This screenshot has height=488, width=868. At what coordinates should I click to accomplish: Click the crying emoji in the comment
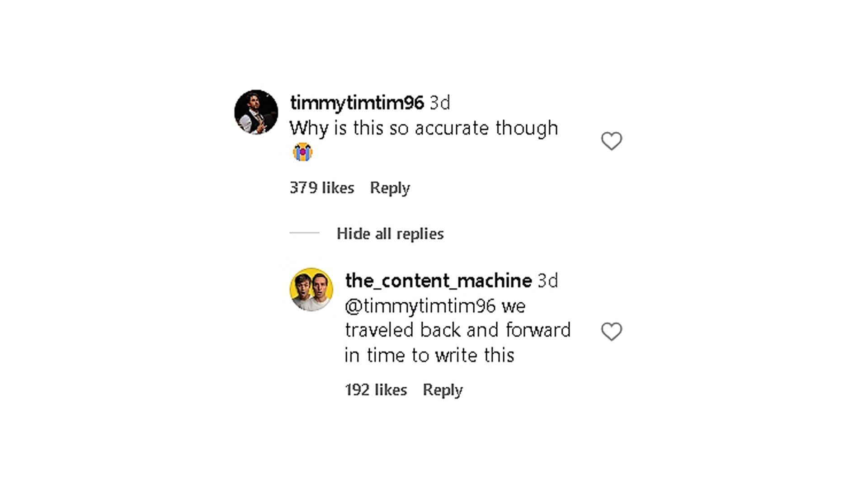(x=302, y=152)
